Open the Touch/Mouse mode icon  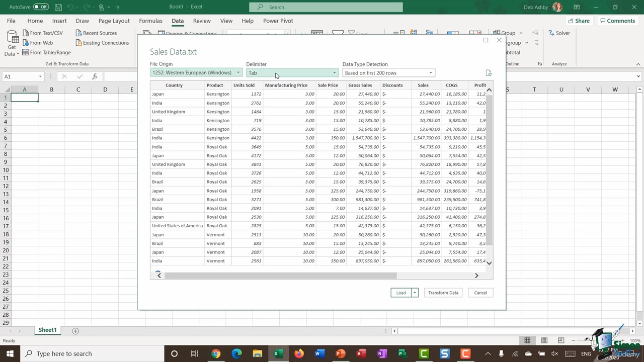pyautogui.click(x=101, y=7)
